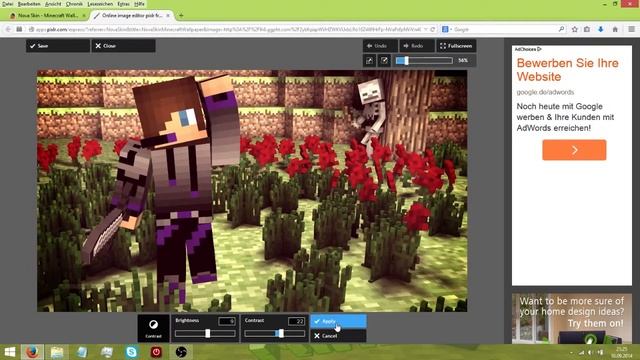
Task: Open a new browser tab
Action: coord(181,16)
